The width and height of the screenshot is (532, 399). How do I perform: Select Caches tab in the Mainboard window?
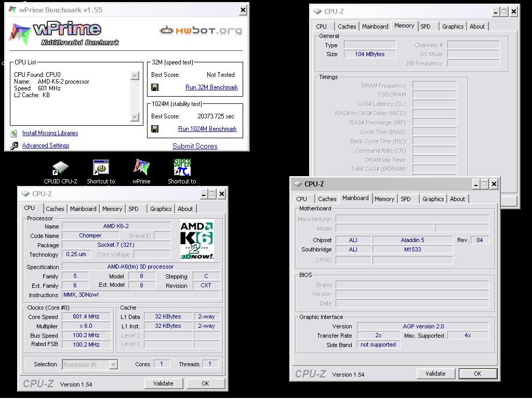[x=327, y=199]
